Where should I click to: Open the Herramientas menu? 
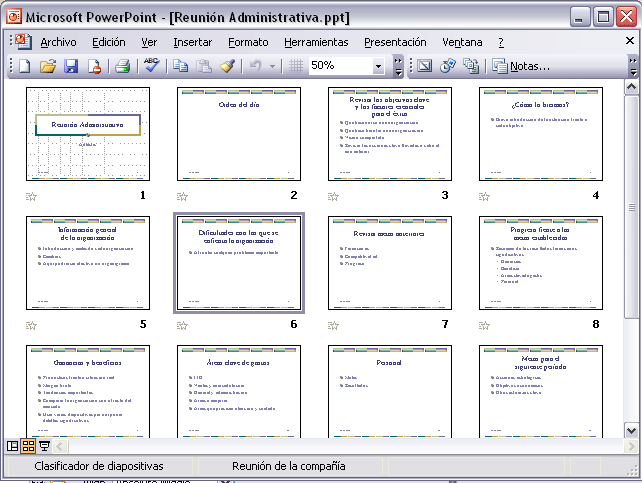[x=316, y=42]
